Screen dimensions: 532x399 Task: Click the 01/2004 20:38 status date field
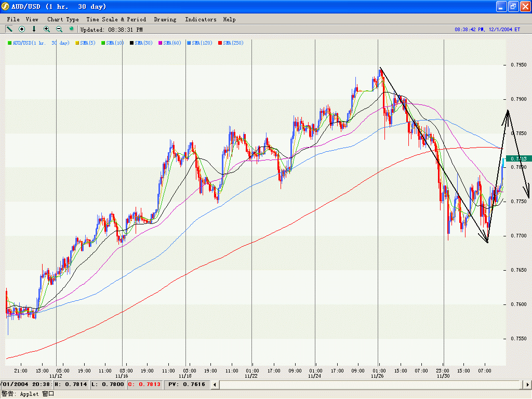coord(26,384)
